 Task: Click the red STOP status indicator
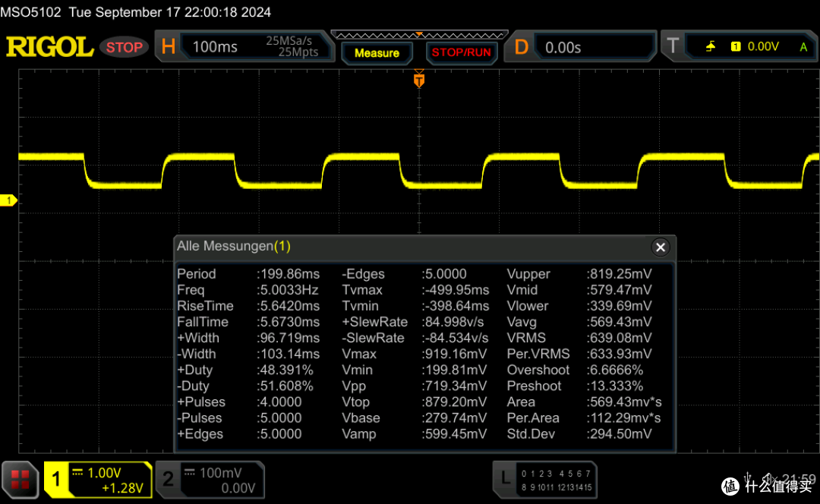click(x=125, y=48)
